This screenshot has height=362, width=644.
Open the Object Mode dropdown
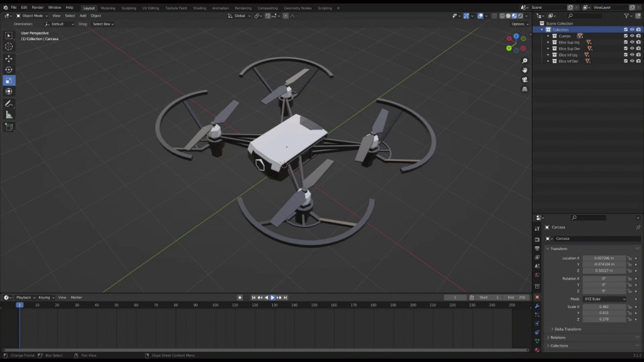pyautogui.click(x=31, y=16)
